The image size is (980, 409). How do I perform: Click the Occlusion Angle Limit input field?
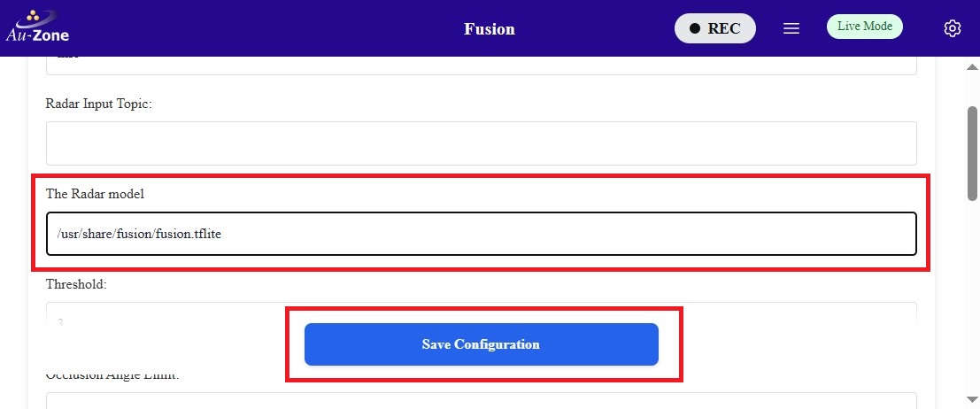(481, 401)
